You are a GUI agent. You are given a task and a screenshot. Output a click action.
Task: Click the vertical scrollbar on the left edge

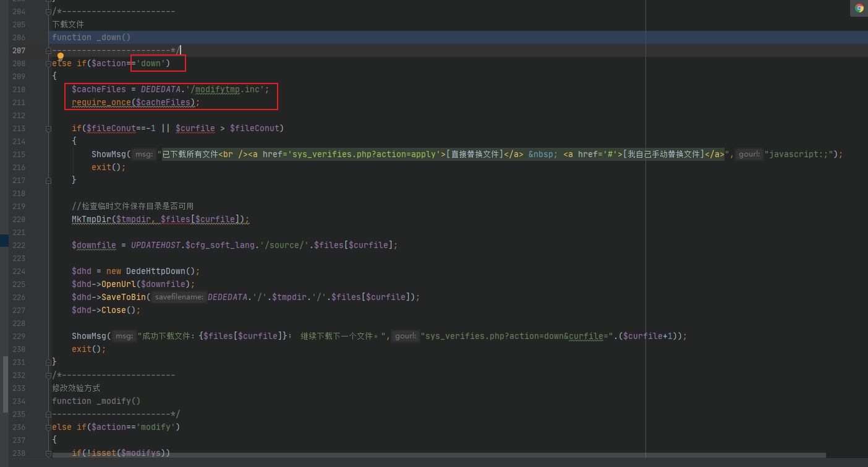(4, 383)
